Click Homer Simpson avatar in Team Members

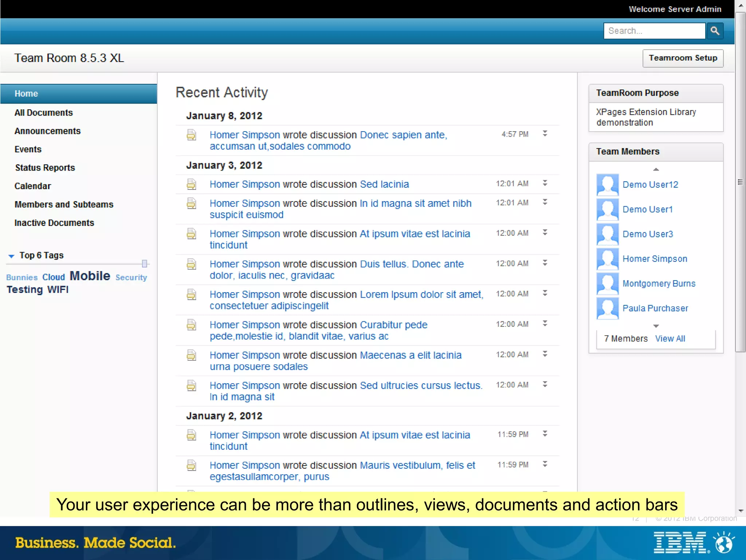(x=607, y=259)
